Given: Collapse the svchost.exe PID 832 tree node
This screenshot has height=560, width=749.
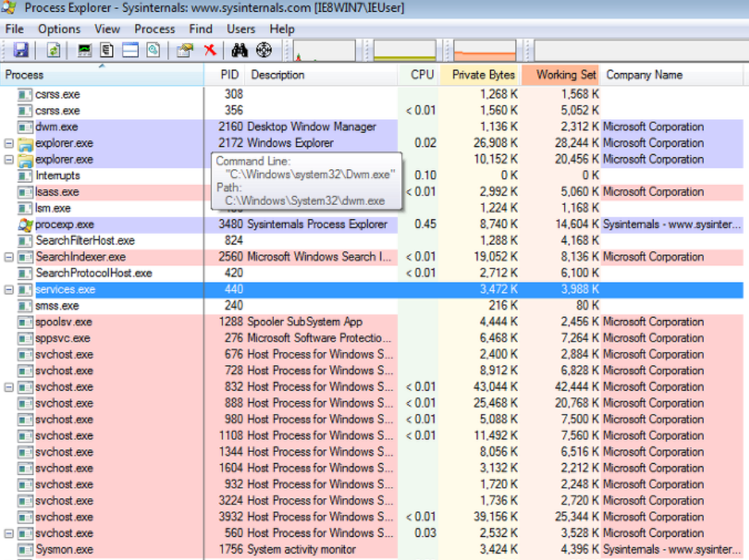Looking at the screenshot, I should click(9, 387).
